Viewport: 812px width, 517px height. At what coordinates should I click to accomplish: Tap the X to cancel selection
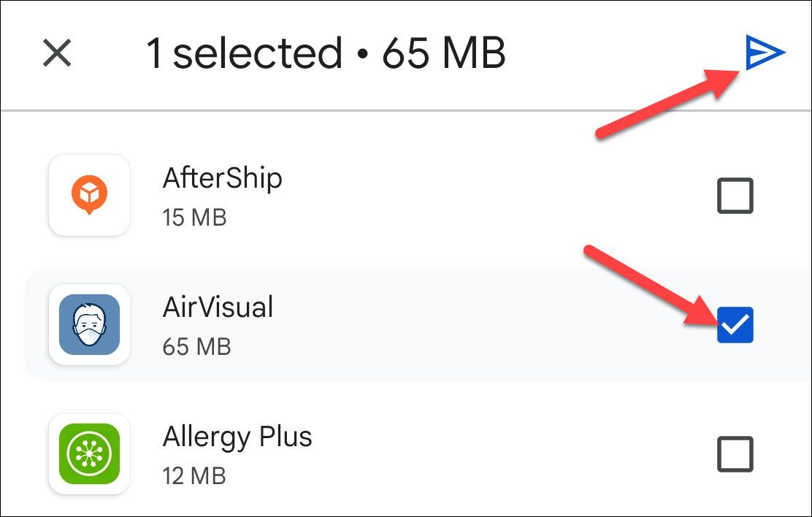click(57, 53)
